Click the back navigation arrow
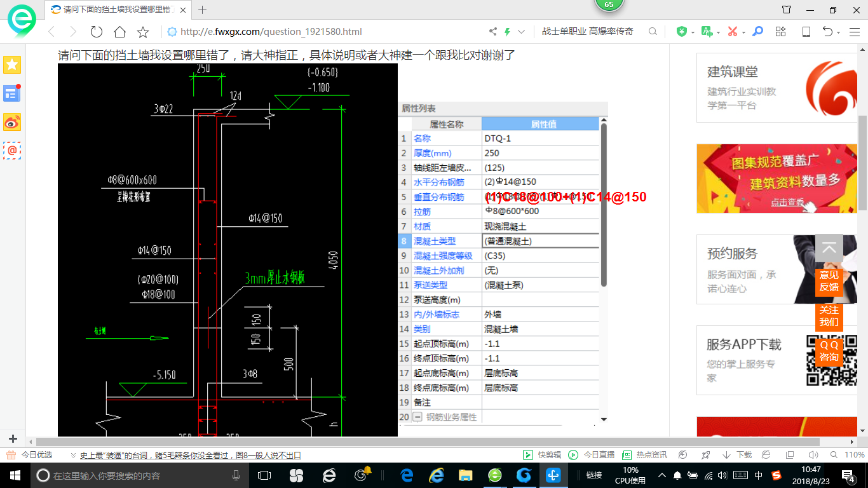Viewport: 868px width, 488px height. coord(51,32)
